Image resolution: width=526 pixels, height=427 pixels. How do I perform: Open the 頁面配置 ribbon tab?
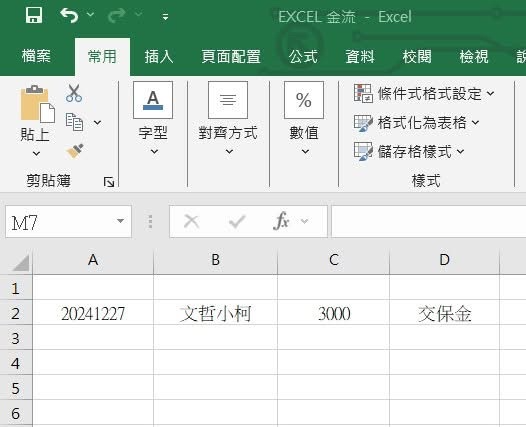[231, 56]
